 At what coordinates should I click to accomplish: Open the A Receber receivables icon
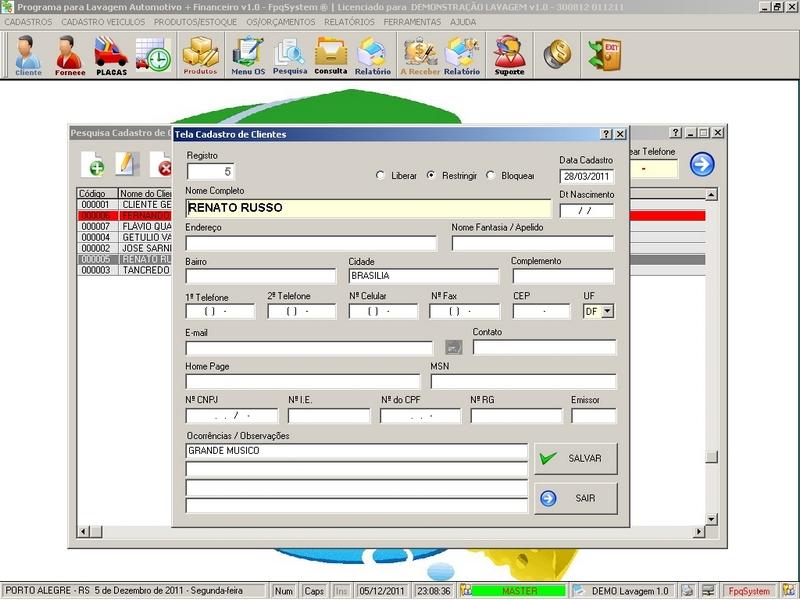pos(420,55)
